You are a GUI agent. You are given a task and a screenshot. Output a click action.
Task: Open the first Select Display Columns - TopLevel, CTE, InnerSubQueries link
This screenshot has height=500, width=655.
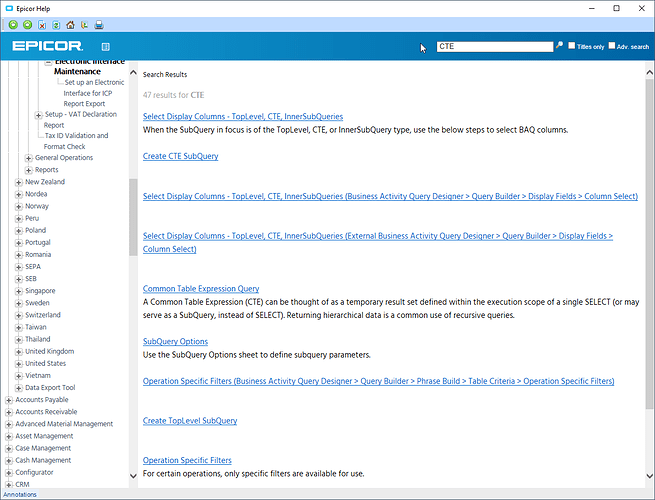pyautogui.click(x=243, y=117)
